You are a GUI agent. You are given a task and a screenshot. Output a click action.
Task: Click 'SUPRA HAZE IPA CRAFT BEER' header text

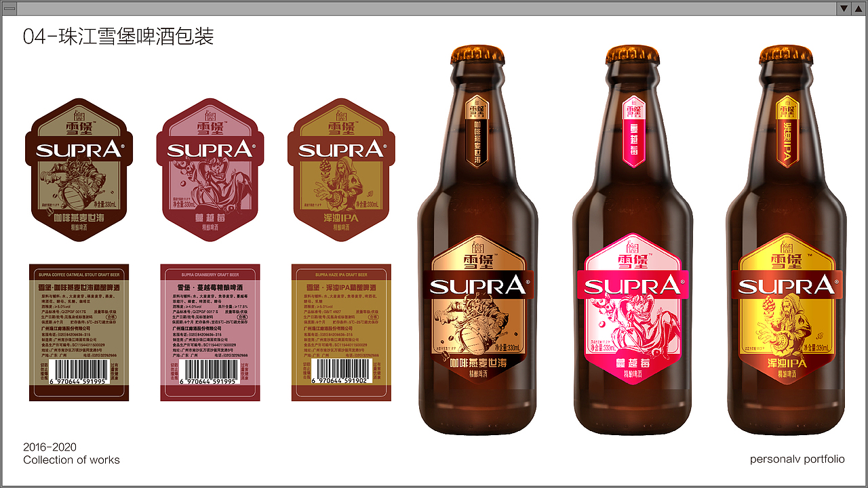(341, 274)
